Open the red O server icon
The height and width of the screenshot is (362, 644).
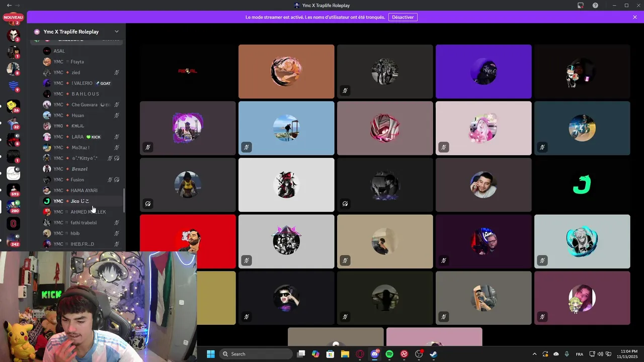pos(13,224)
